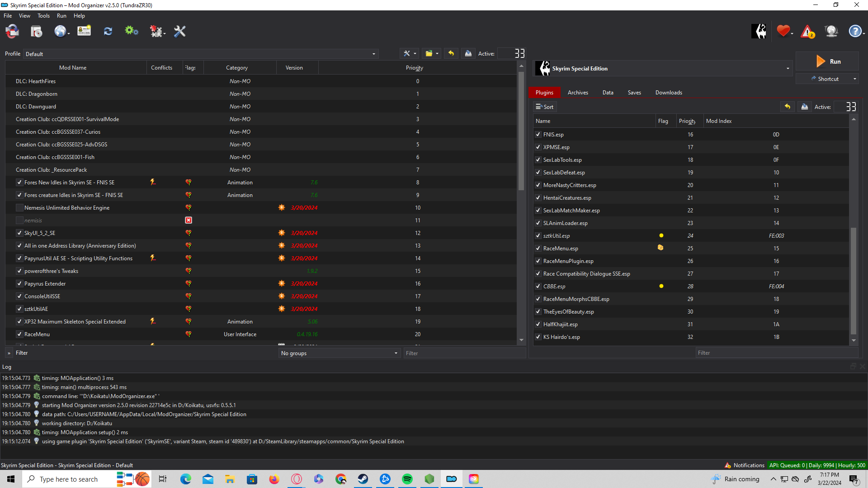
Task: Open the Nexus website globe icon
Action: 60,31
